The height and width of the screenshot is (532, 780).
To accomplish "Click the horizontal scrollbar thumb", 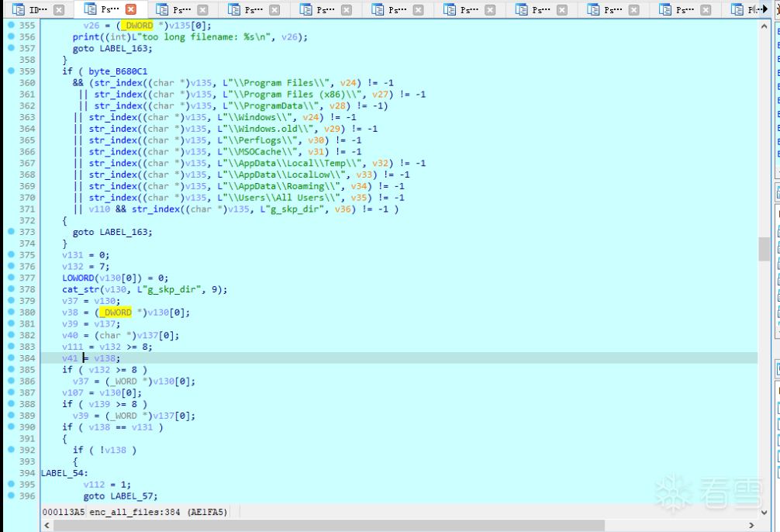I will click(x=329, y=525).
